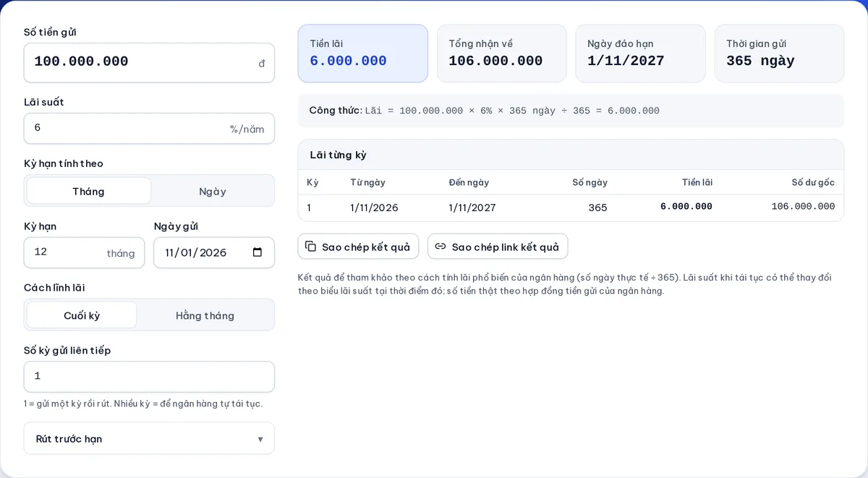Click the Đến ngày column header
868x478 pixels.
(x=469, y=182)
